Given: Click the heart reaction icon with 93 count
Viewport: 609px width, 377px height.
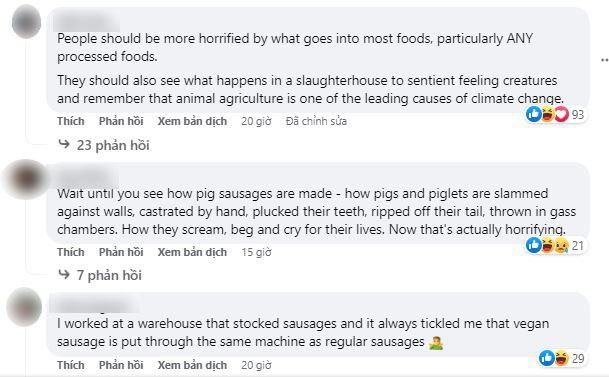Looking at the screenshot, I should [561, 114].
